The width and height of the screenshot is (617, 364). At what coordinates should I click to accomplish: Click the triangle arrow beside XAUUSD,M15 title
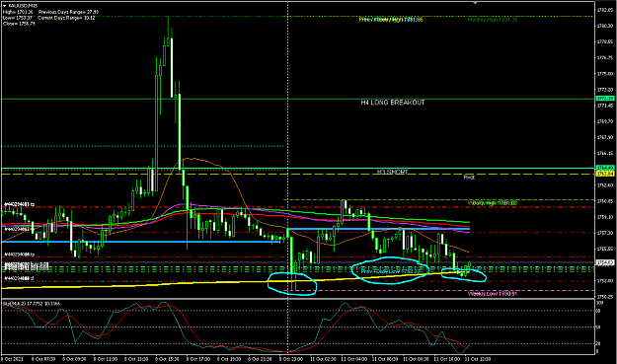[4, 6]
